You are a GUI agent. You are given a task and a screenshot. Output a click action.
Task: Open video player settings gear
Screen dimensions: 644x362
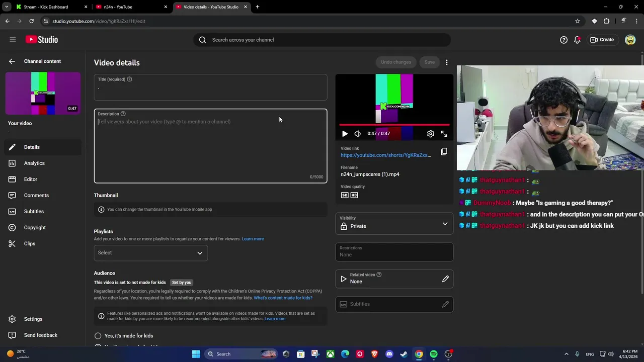tap(431, 134)
